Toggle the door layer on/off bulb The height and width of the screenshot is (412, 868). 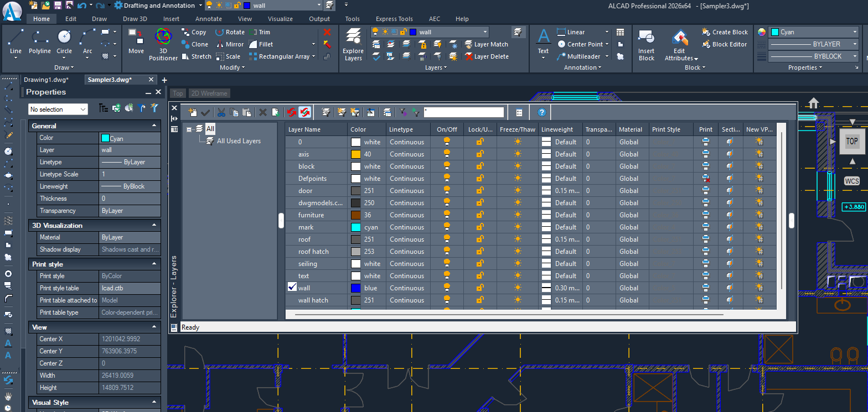[447, 191]
